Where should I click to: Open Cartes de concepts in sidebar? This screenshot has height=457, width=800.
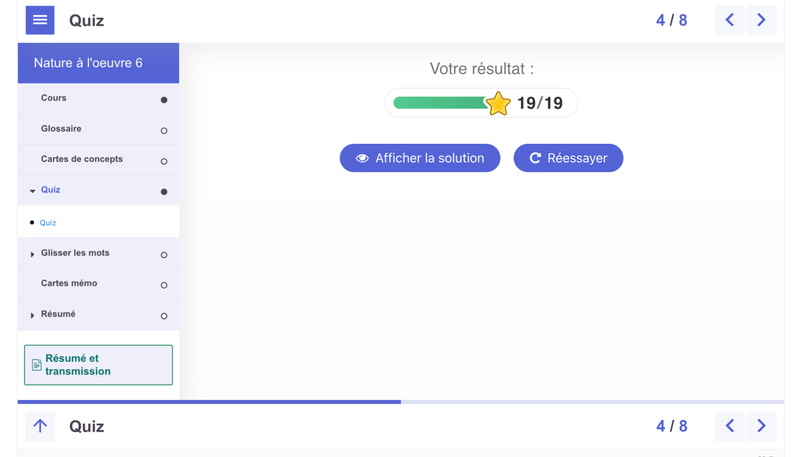click(x=82, y=159)
